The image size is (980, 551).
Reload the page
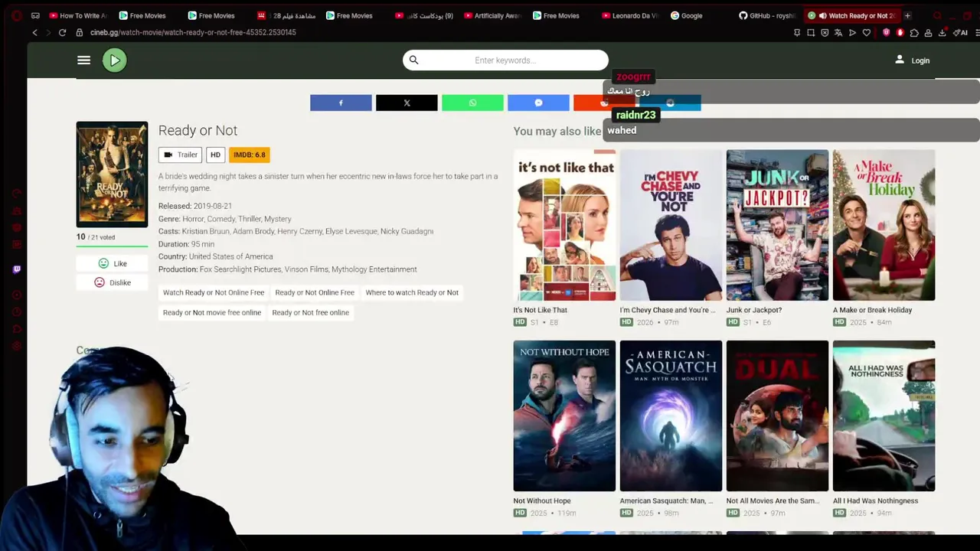point(62,32)
